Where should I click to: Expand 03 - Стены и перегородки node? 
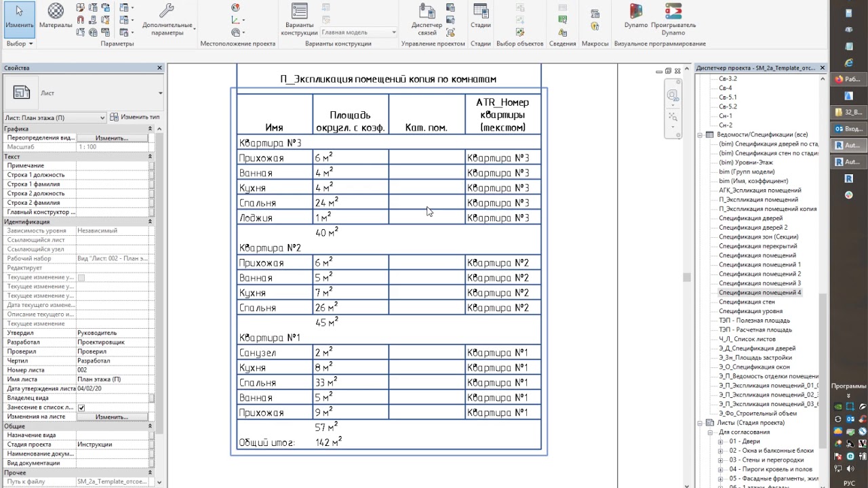coord(721,460)
